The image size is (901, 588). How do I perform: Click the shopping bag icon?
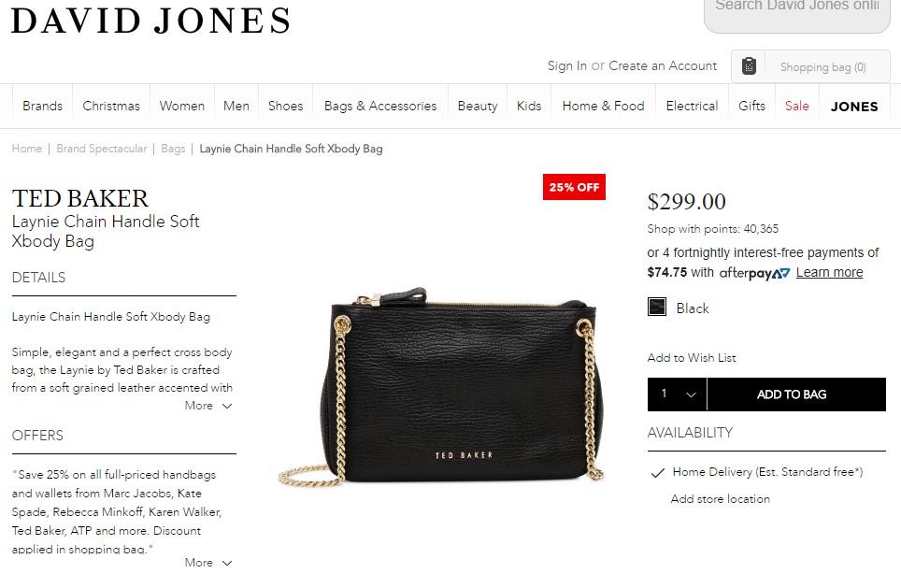748,66
